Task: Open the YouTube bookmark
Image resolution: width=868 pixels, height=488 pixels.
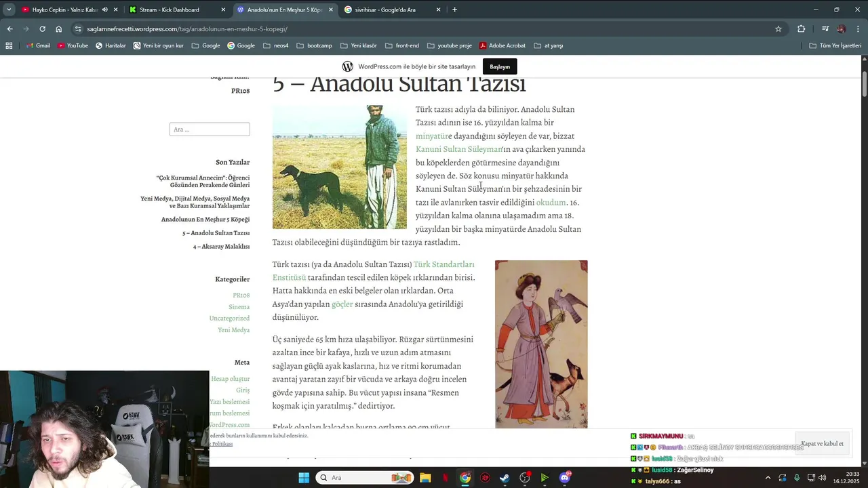Action: pyautogui.click(x=73, y=45)
